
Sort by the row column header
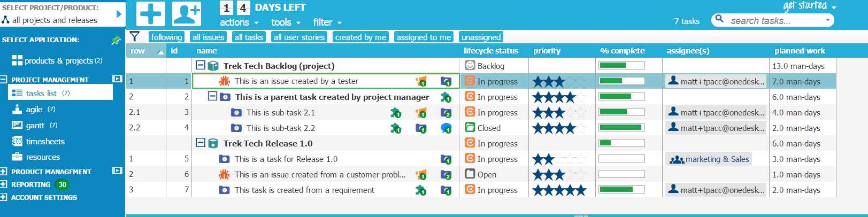(x=146, y=51)
